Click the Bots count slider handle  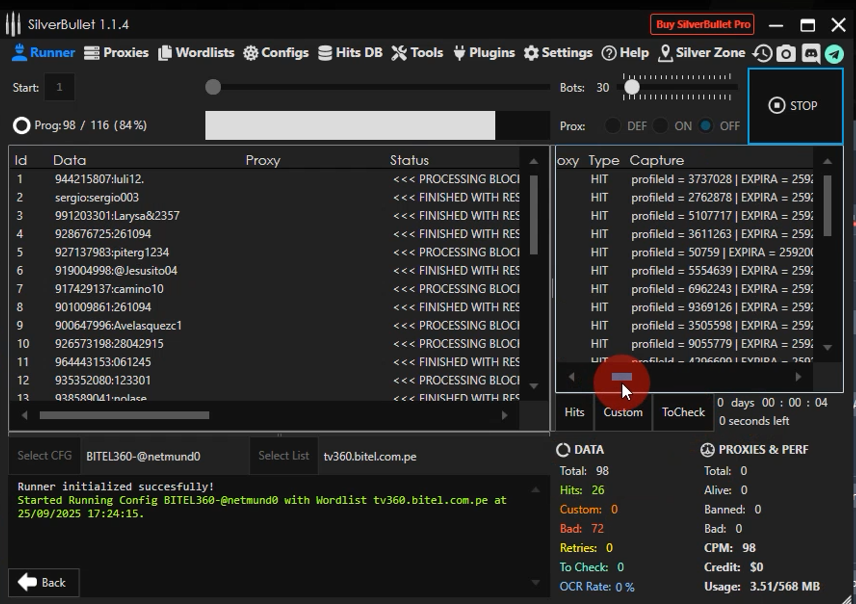(x=632, y=88)
